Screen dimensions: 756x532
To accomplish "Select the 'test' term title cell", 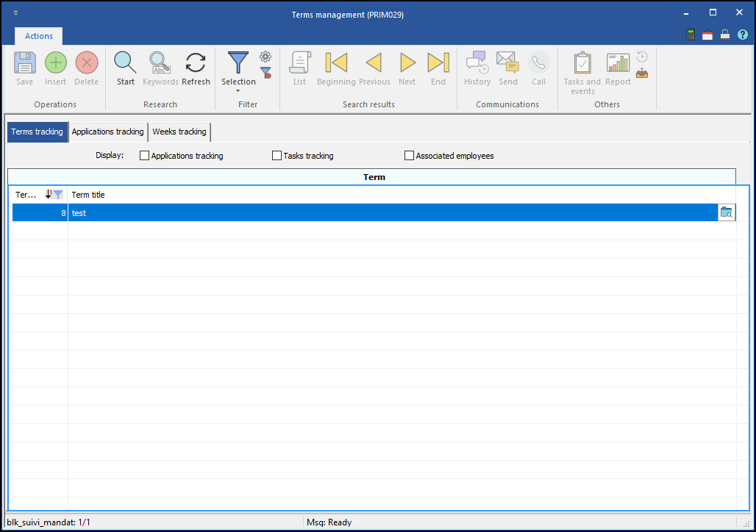I will click(x=393, y=213).
